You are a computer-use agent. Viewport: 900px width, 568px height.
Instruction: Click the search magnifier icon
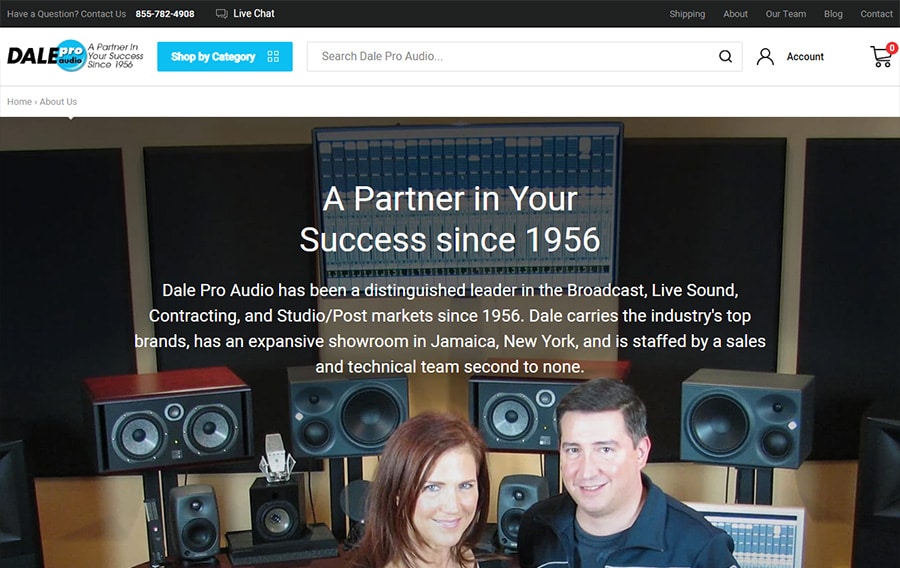click(726, 56)
